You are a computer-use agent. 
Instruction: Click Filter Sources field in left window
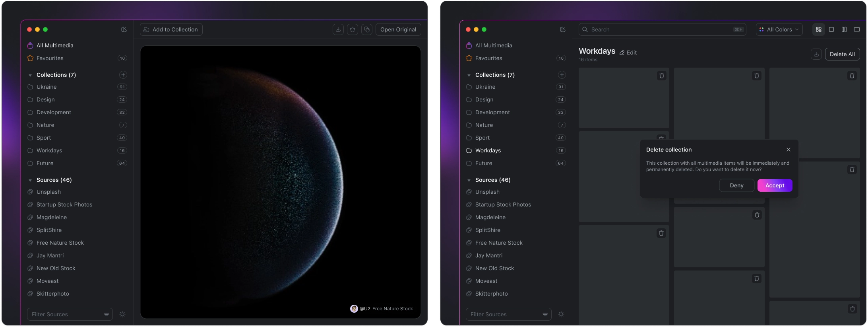[x=70, y=314]
